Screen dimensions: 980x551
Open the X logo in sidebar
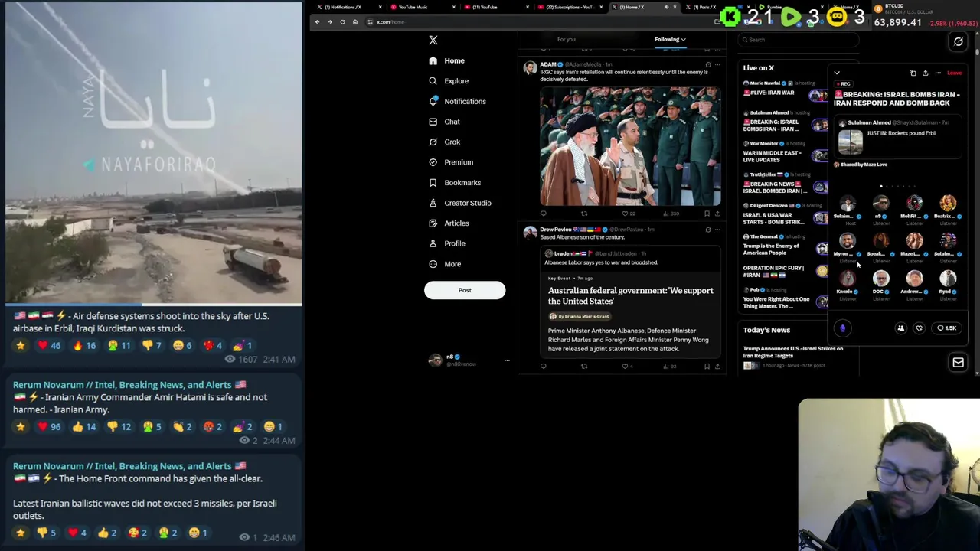pyautogui.click(x=433, y=40)
